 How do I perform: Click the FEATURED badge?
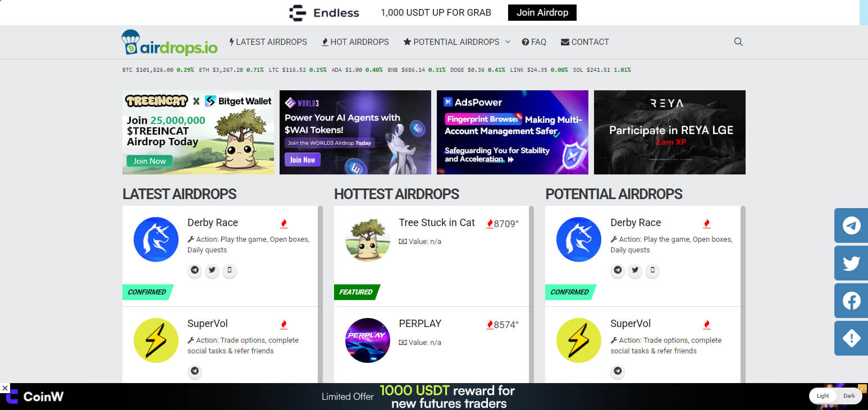(357, 292)
